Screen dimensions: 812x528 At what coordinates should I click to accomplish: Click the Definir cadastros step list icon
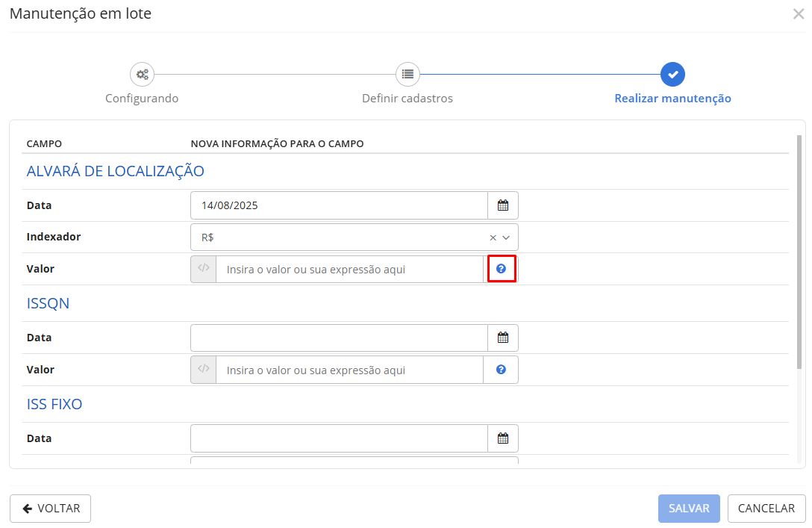[x=407, y=74]
